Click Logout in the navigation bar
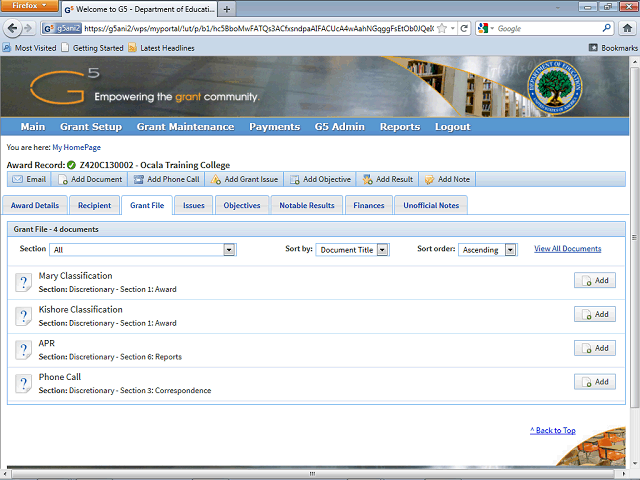Screen dimensions: 640x480 [x=453, y=127]
